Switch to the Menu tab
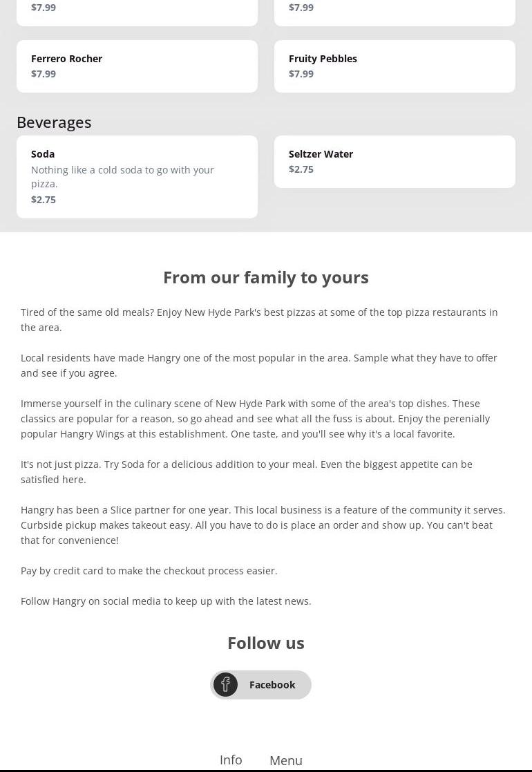This screenshot has width=532, height=772. 285,760
